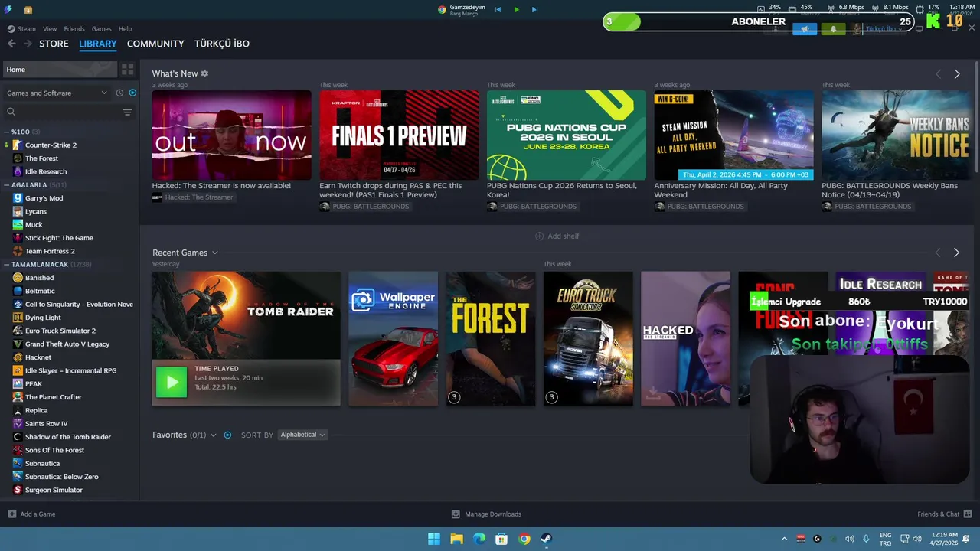Click the Steam forward navigation arrow
Screen dimensions: 980x551
click(x=28, y=44)
